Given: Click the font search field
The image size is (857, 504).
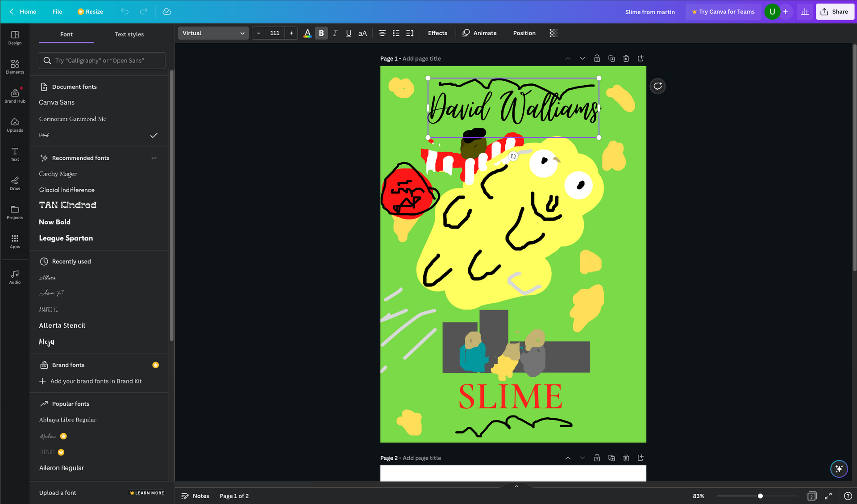Looking at the screenshot, I should tap(102, 61).
